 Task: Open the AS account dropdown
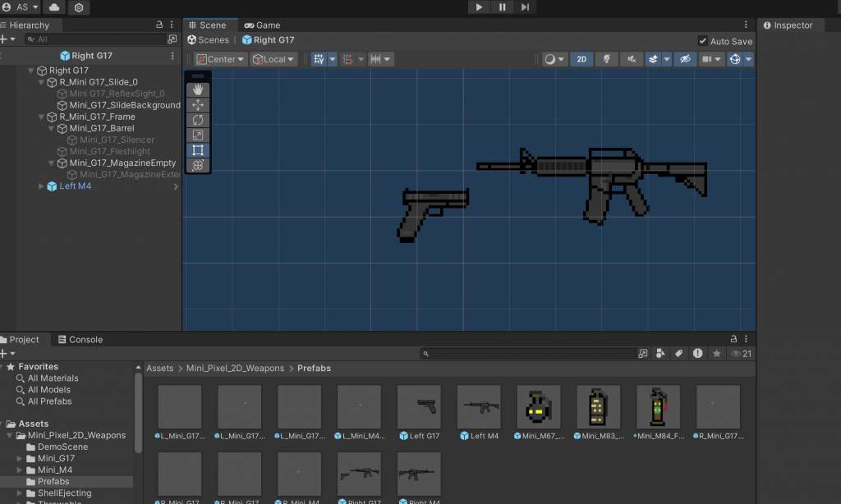pos(21,7)
